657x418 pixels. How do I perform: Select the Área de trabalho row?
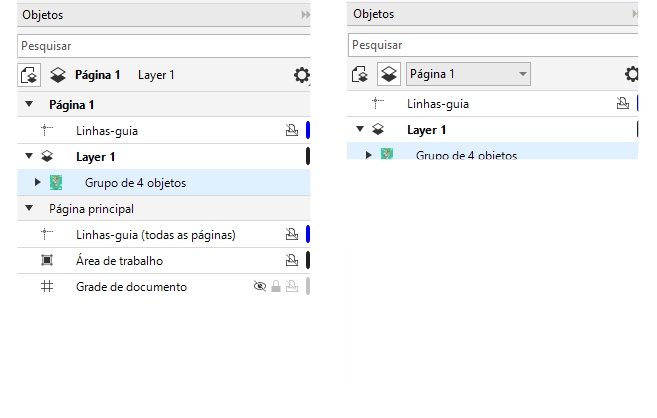click(119, 261)
